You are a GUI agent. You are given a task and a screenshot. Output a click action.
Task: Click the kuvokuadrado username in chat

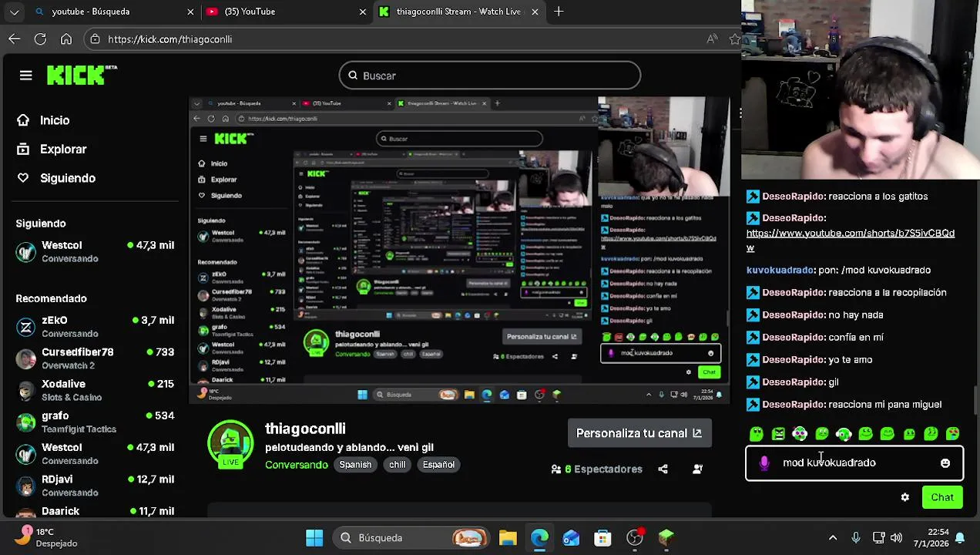[x=780, y=271]
